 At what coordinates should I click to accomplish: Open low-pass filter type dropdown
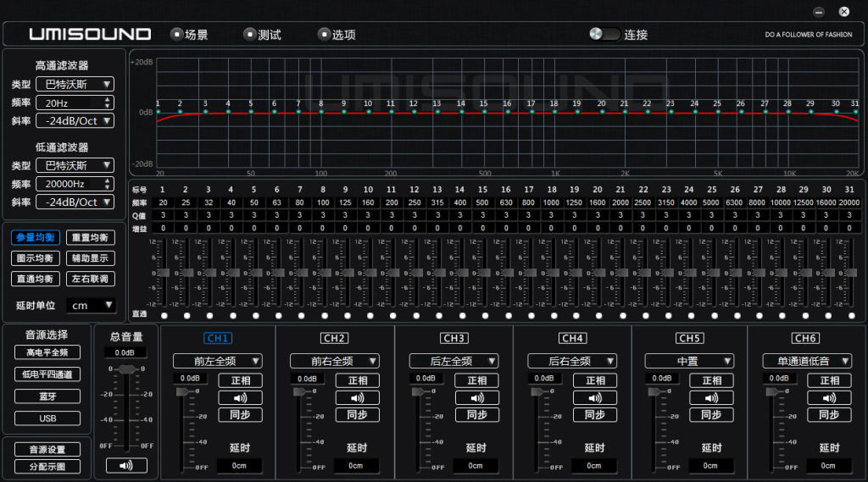pos(75,165)
